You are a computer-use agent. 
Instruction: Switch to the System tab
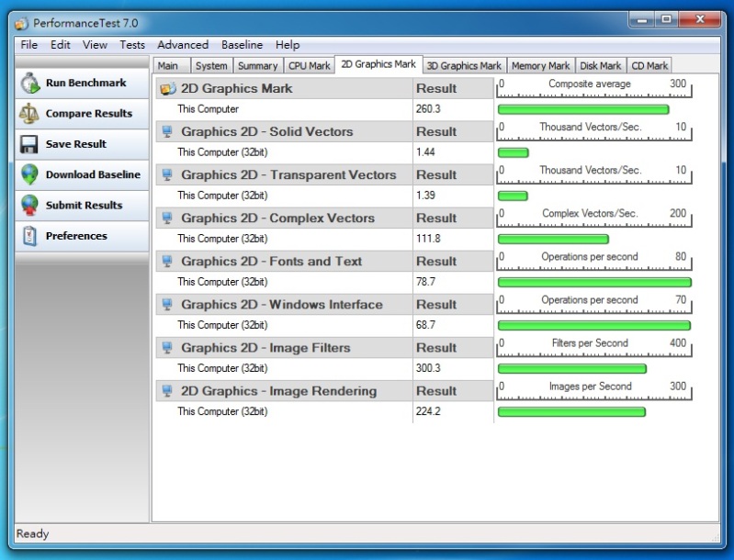211,66
